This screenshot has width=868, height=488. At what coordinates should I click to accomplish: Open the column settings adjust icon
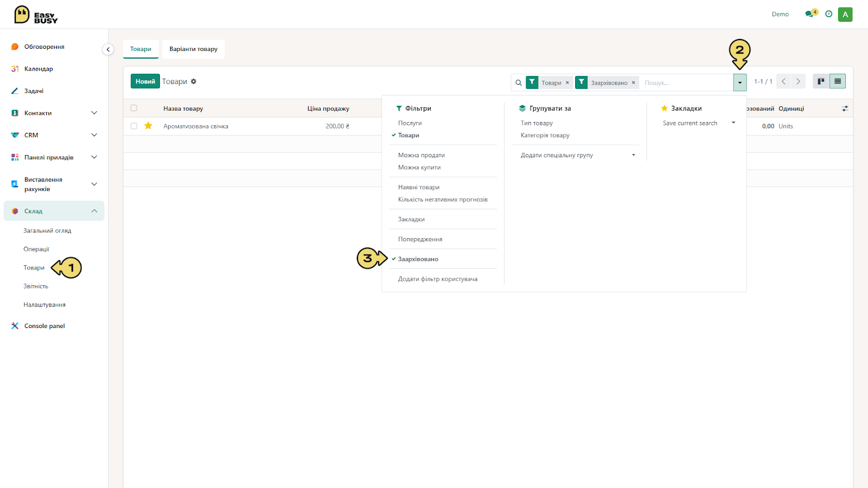[x=845, y=108]
